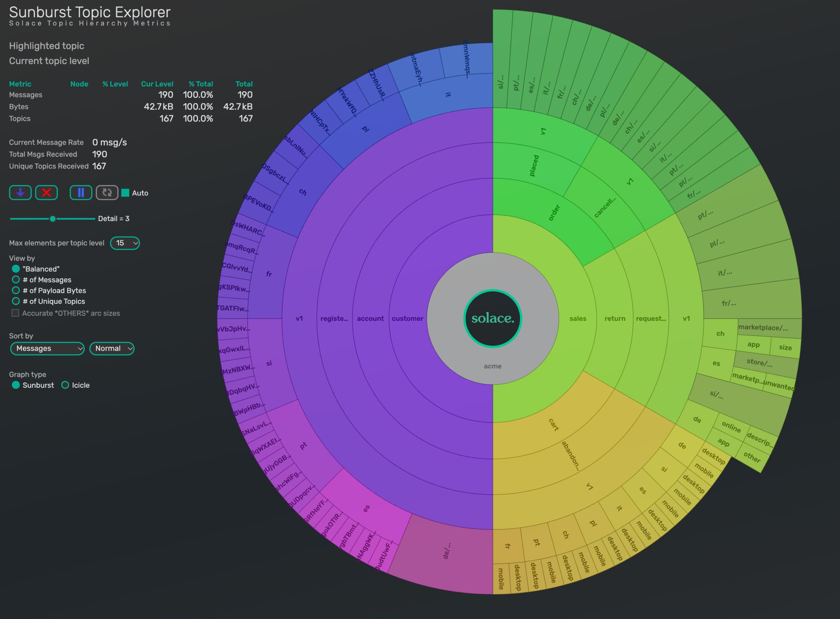Open the Max elements per topic level dropdown
The width and height of the screenshot is (840, 619).
(125, 243)
